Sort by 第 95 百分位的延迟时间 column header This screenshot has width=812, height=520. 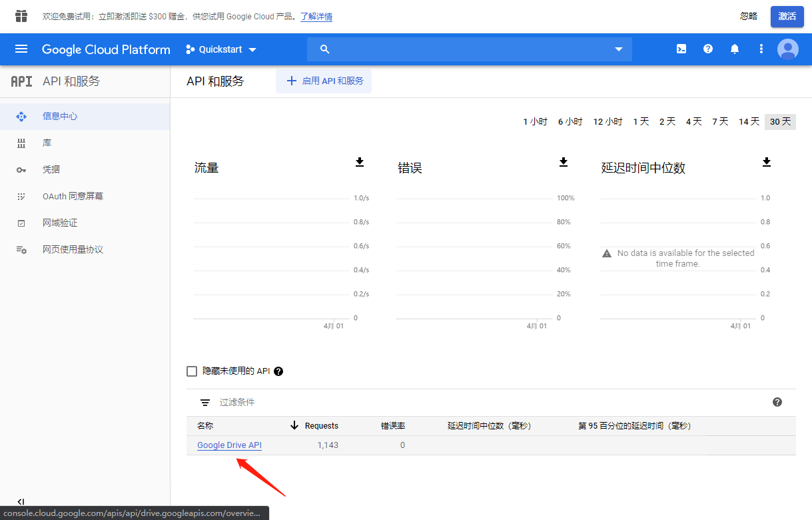coord(635,425)
